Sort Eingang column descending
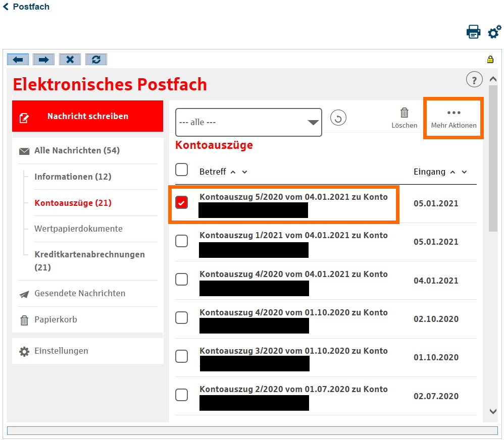Screen dimensions: 504x440 [x=465, y=172]
